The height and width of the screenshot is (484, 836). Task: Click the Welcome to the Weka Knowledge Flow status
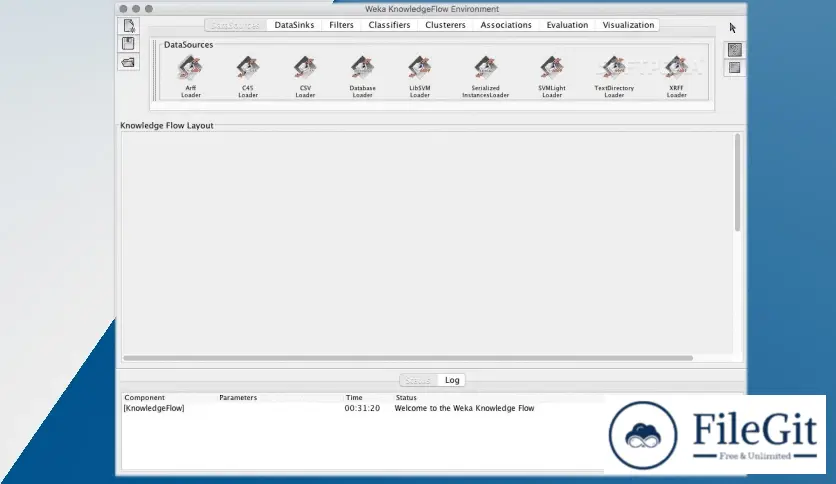point(464,408)
